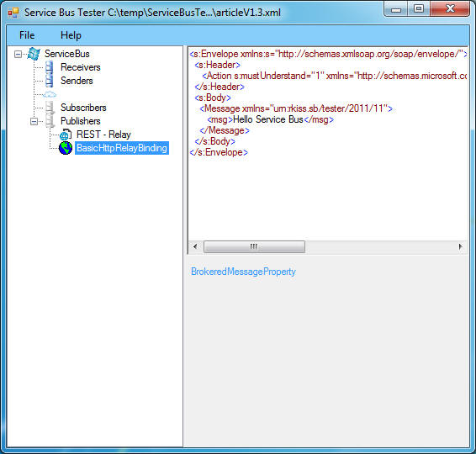Click the Receivers server icon
The image size is (476, 454).
49,67
